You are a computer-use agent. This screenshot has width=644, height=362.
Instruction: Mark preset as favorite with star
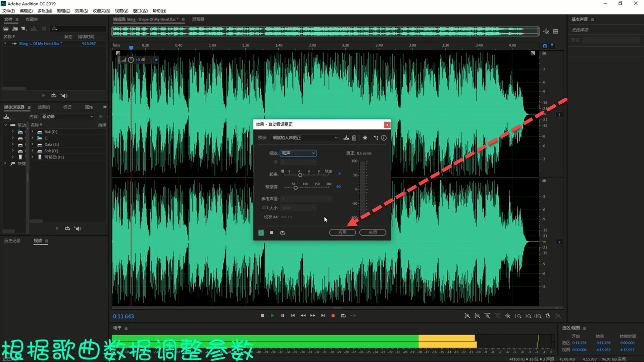[x=365, y=138]
